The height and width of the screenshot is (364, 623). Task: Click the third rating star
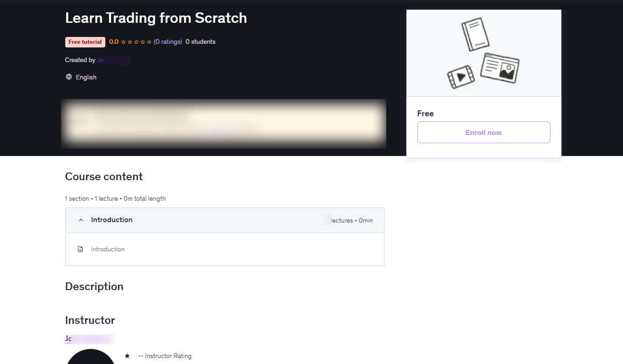tap(136, 42)
